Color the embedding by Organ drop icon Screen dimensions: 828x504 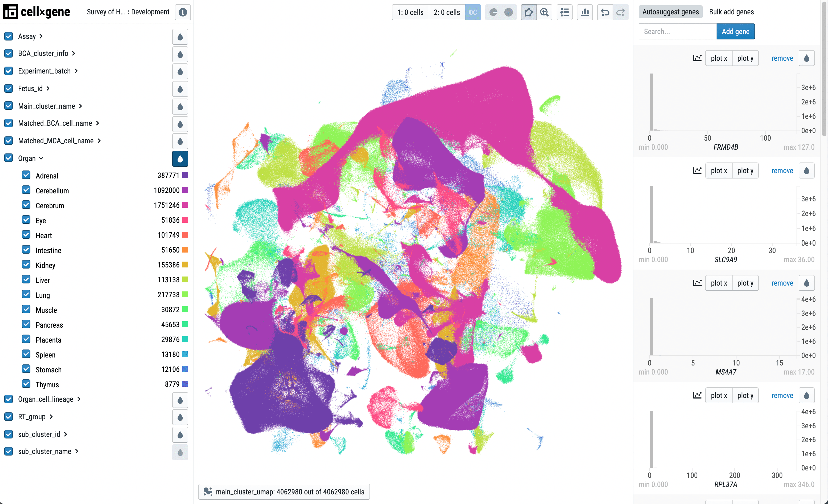tap(180, 159)
